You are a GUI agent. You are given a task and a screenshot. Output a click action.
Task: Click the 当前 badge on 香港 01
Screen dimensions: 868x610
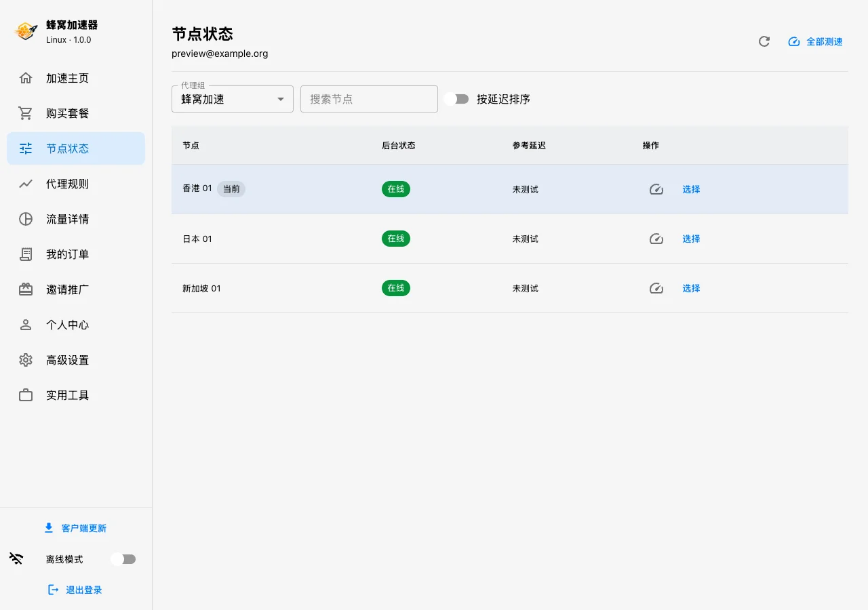click(231, 189)
